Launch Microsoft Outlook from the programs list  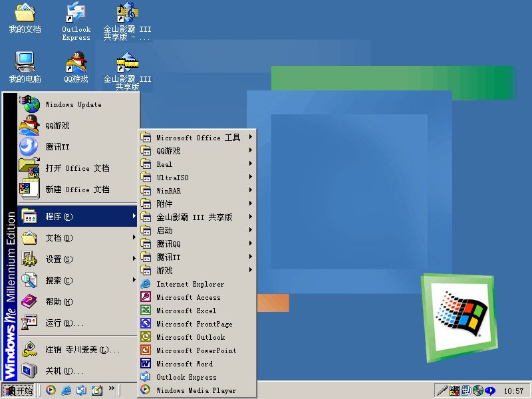pyautogui.click(x=197, y=337)
